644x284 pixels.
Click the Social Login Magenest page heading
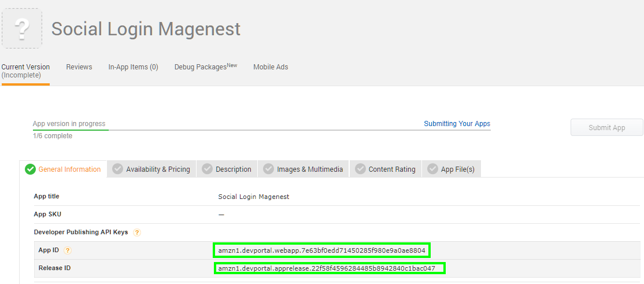pos(146,29)
